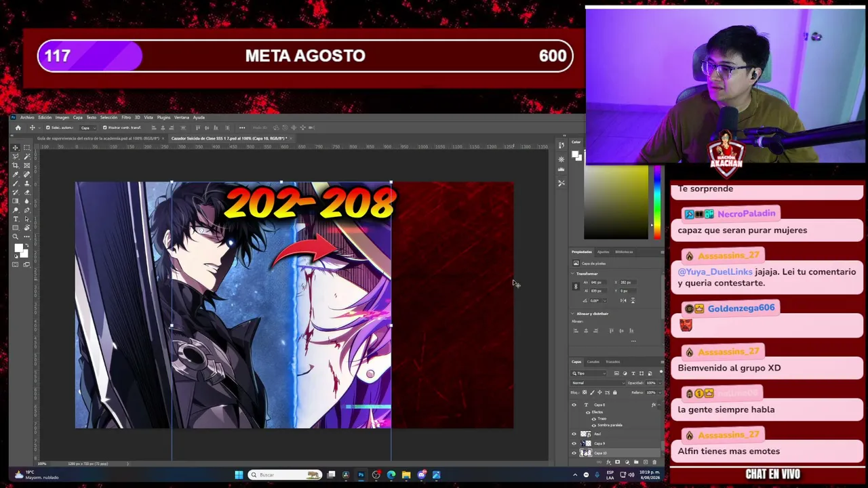Screen dimensions: 868x488
Task: Create a new layer group folder
Action: (636, 462)
